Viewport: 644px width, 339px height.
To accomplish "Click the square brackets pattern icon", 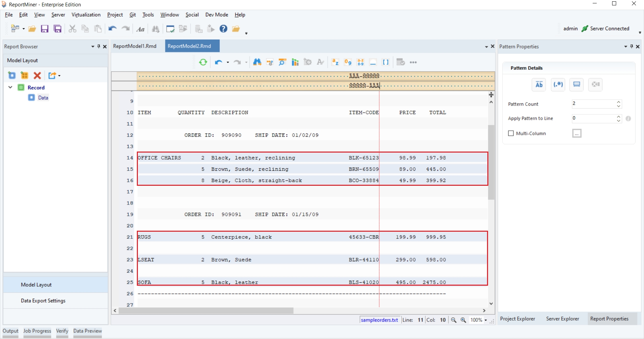I will click(386, 62).
